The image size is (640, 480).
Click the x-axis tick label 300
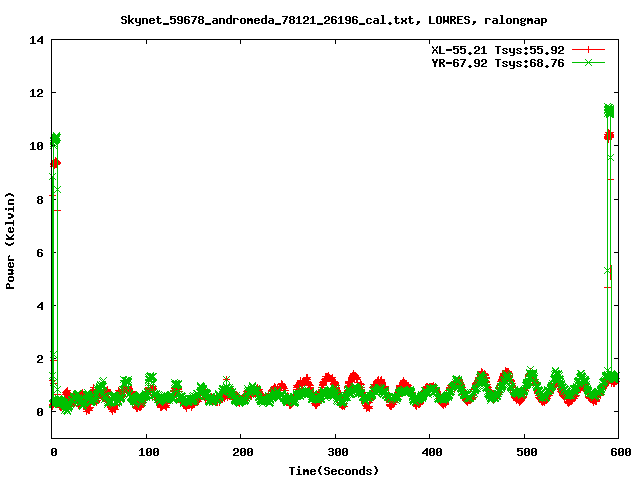click(338, 452)
